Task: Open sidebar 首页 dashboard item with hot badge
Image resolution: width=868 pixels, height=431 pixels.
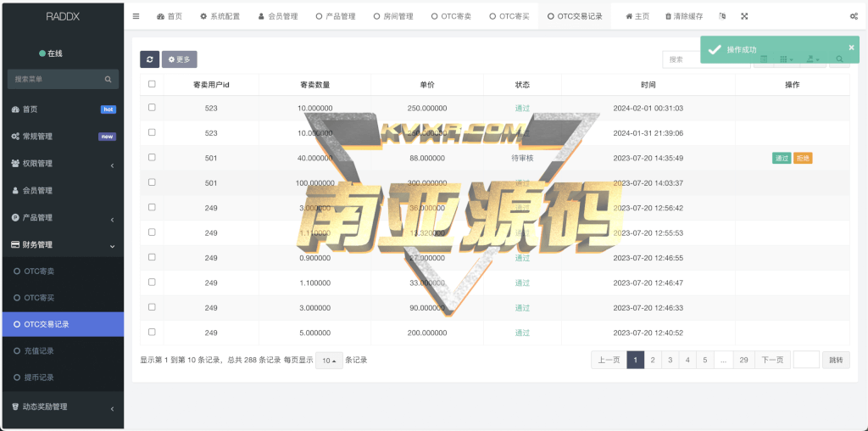Action: (62, 109)
